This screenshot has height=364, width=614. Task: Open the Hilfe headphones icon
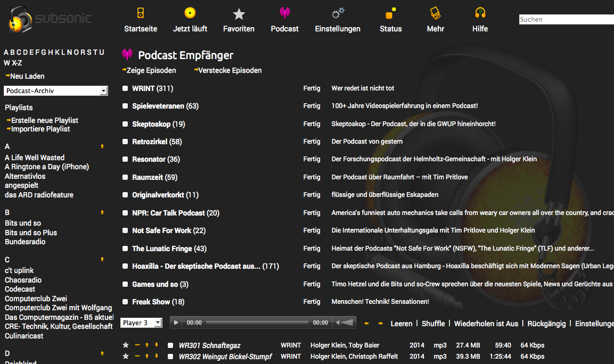[x=480, y=13]
